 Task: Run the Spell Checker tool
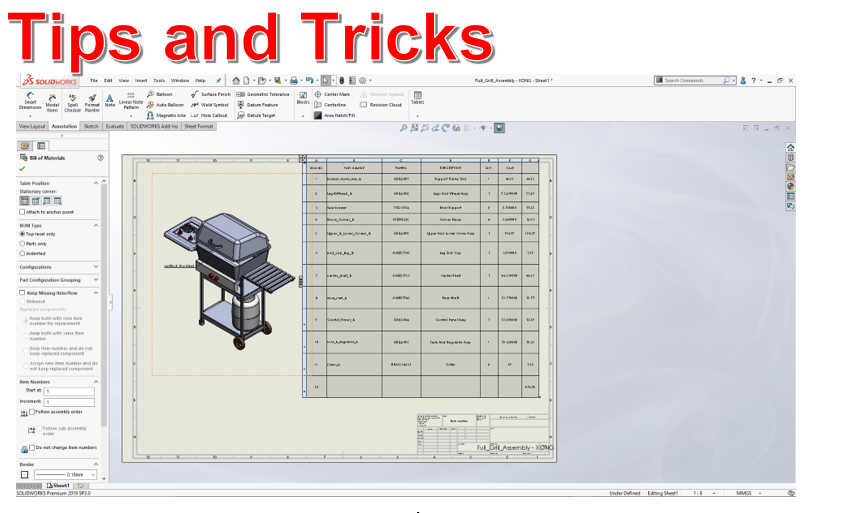[73, 103]
